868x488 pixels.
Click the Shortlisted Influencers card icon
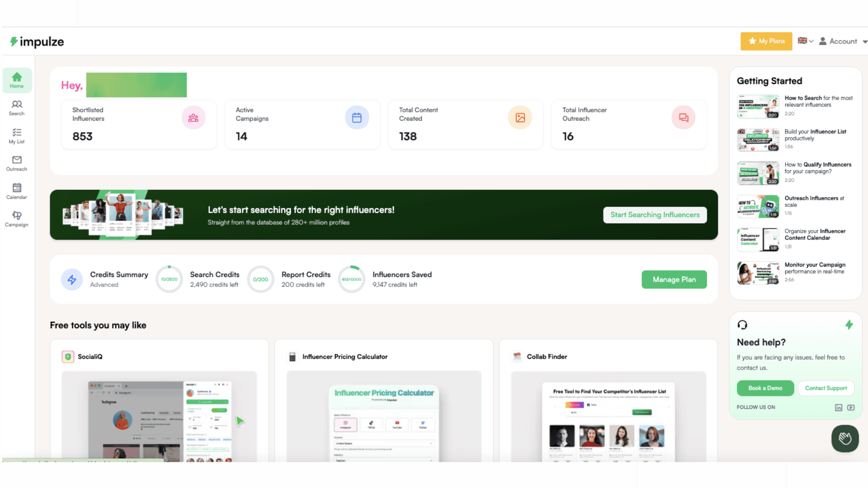(194, 117)
